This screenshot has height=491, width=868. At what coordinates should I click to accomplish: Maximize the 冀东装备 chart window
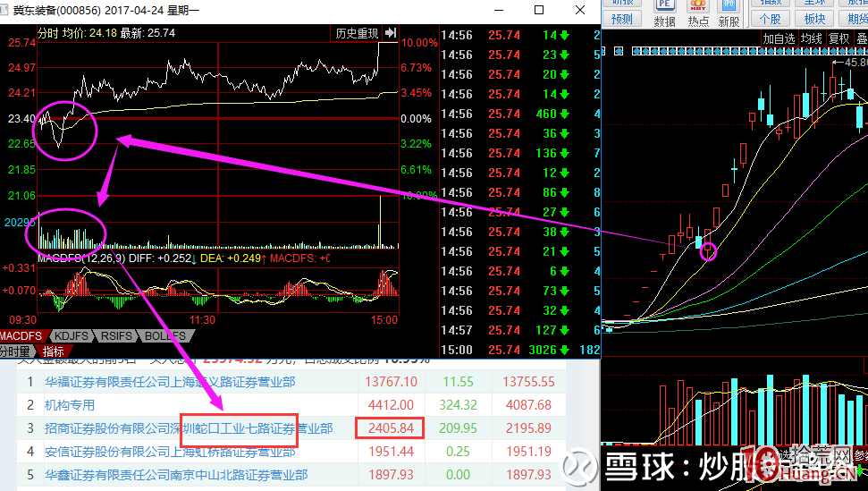[539, 10]
